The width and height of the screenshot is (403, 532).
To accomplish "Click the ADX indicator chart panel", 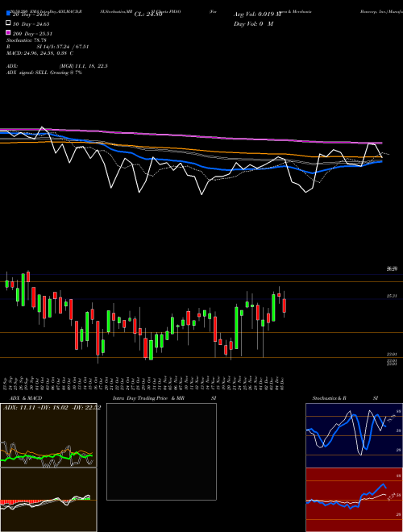I will click(48, 435).
